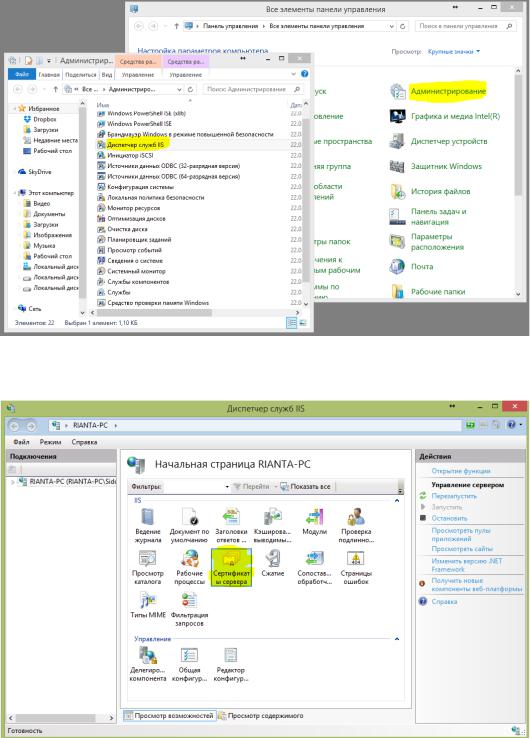
Task: Switch to the Главная ribbon tab
Action: pos(49,74)
